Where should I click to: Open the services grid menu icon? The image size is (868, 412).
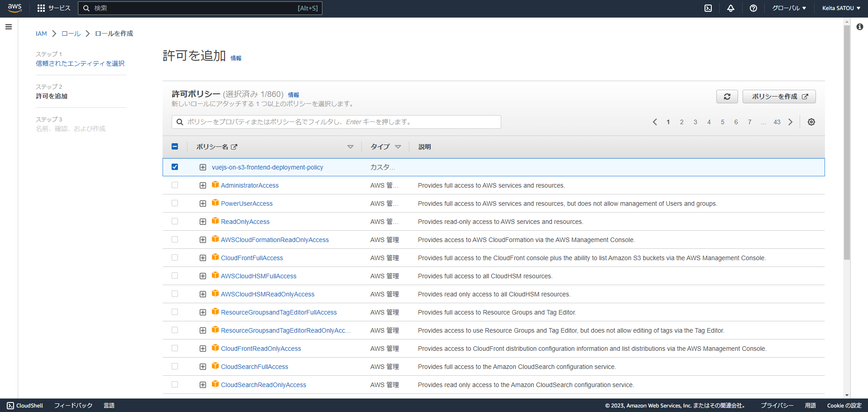point(41,8)
